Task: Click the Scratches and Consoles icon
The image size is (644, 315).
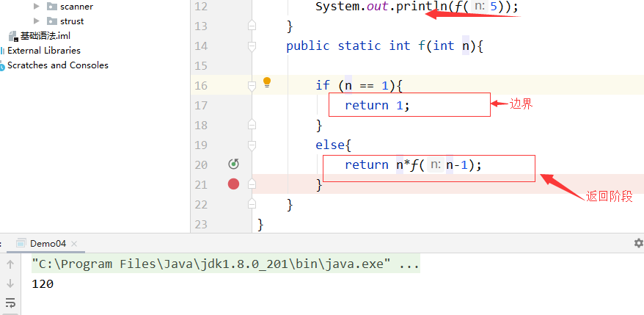Action: tap(2, 65)
